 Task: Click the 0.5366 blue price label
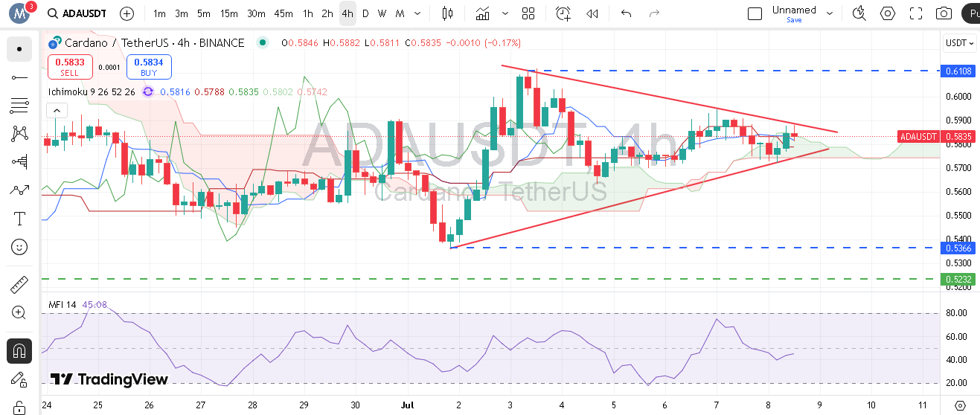click(958, 248)
